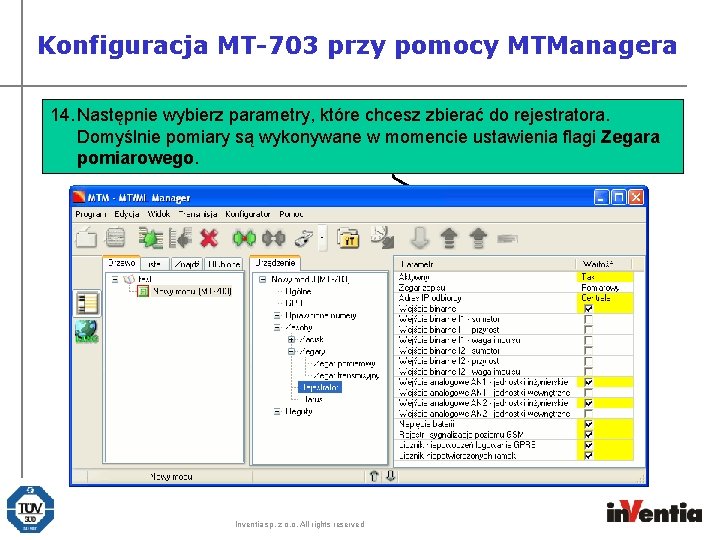Image resolution: width=720 pixels, height=540 pixels.
Task: Uncheck AN2 - jednostki inżynierskie checkbox
Action: tap(588, 403)
